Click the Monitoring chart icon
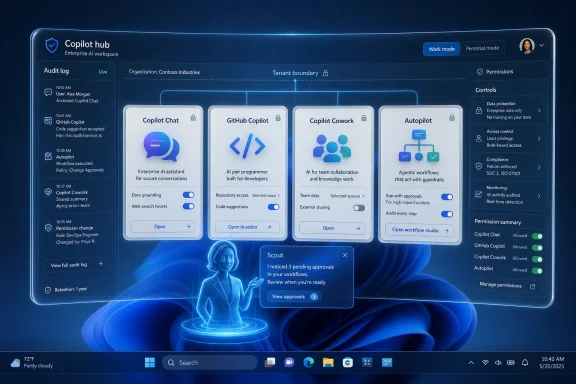The height and width of the screenshot is (384, 576). click(x=478, y=194)
